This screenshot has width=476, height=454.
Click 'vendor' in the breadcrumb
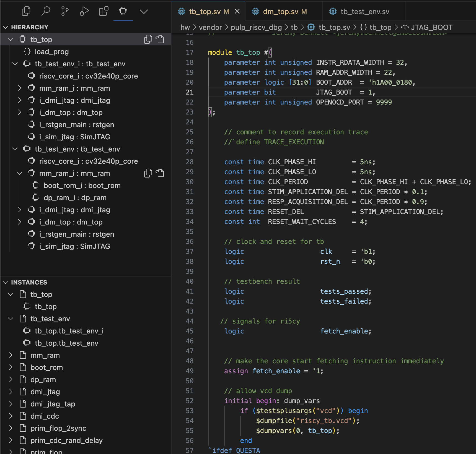[x=210, y=27]
